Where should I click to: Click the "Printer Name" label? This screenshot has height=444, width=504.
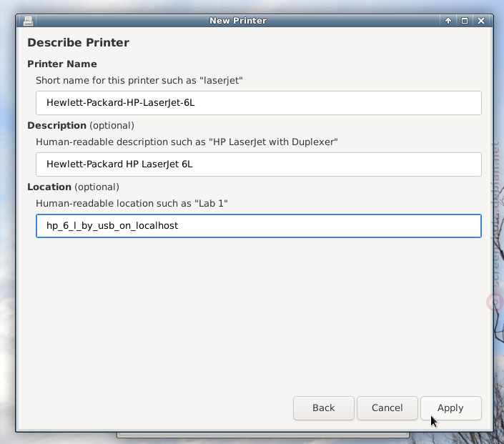click(62, 64)
